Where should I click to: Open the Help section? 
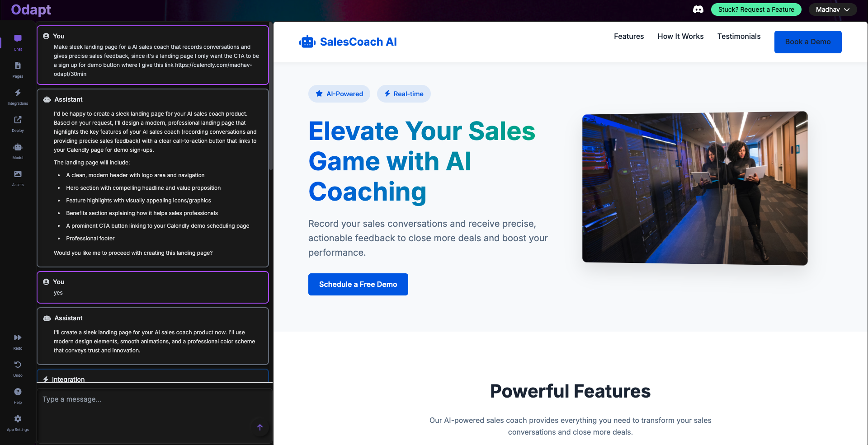18,395
